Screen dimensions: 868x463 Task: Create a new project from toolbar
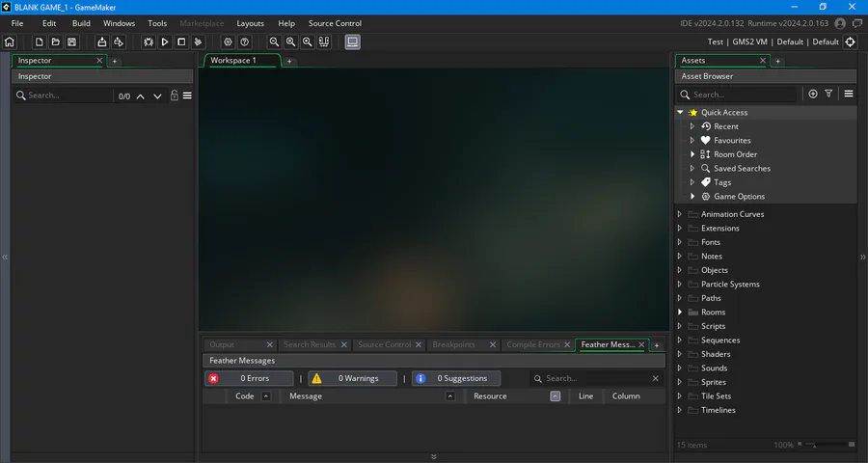coord(39,42)
